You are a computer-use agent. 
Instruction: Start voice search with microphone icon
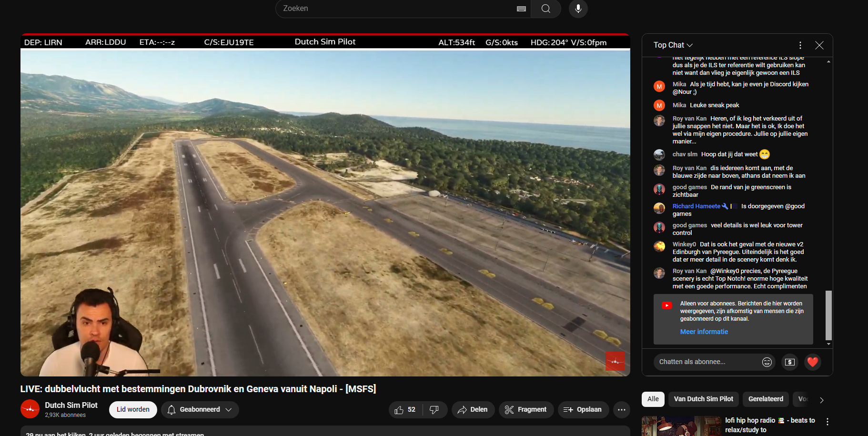[578, 9]
